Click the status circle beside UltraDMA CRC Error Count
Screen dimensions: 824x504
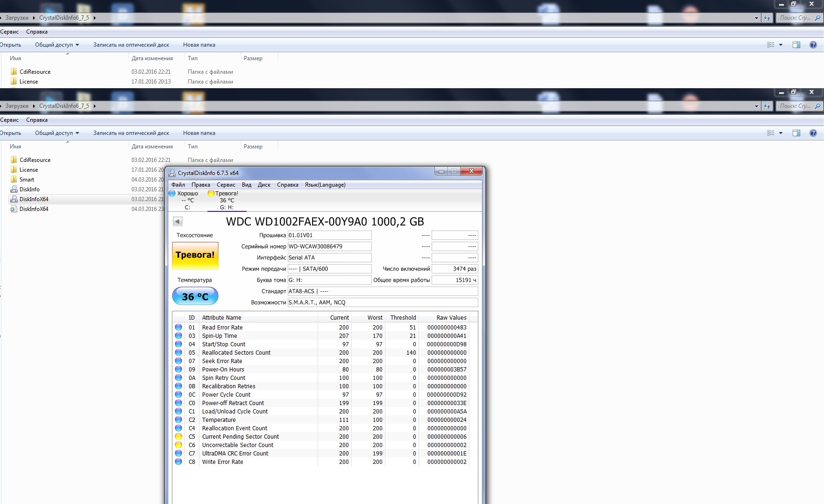178,453
